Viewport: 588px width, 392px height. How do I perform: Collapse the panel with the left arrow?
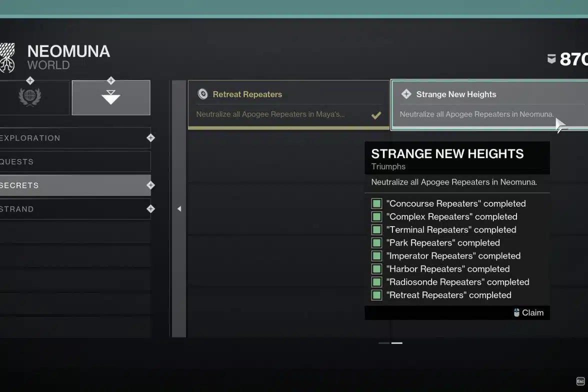[179, 208]
